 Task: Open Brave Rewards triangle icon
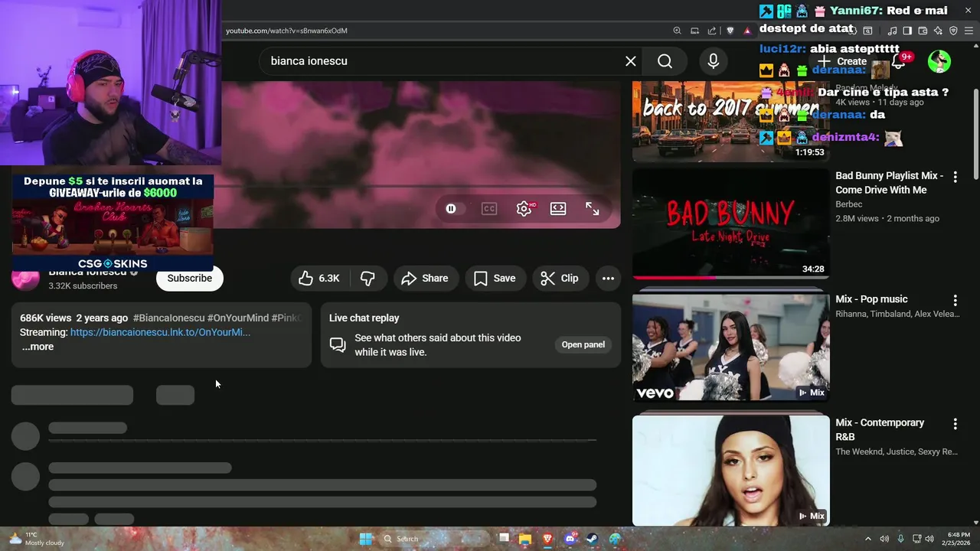coord(747,31)
